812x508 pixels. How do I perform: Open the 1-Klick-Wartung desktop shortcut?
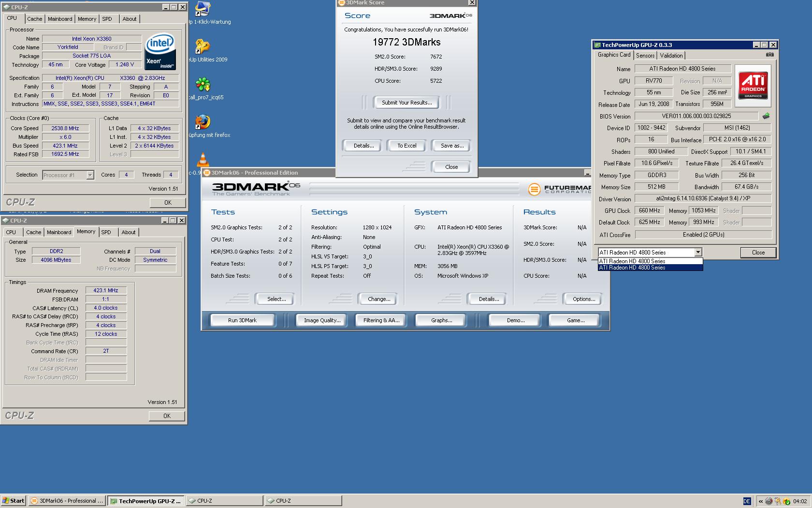pos(203,9)
